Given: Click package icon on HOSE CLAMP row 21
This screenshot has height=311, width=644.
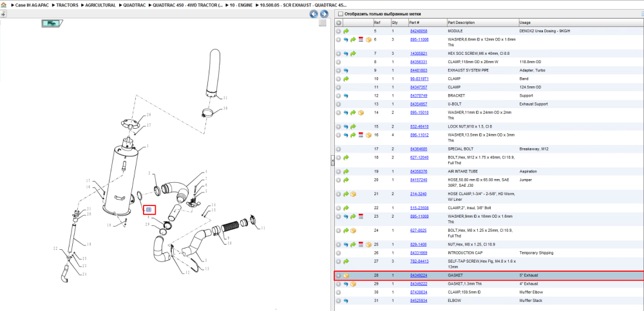Looking at the screenshot, I should (x=353, y=194).
